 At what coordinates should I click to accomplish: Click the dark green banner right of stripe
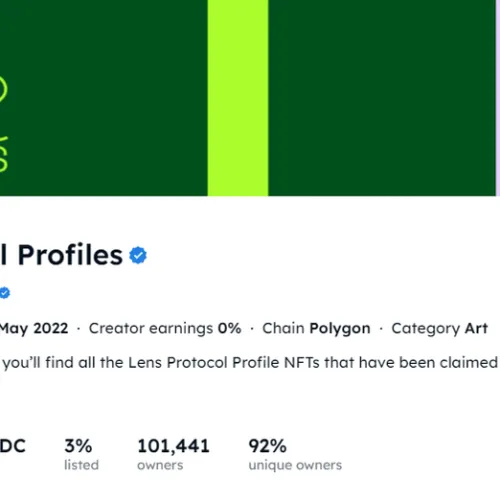point(382,98)
